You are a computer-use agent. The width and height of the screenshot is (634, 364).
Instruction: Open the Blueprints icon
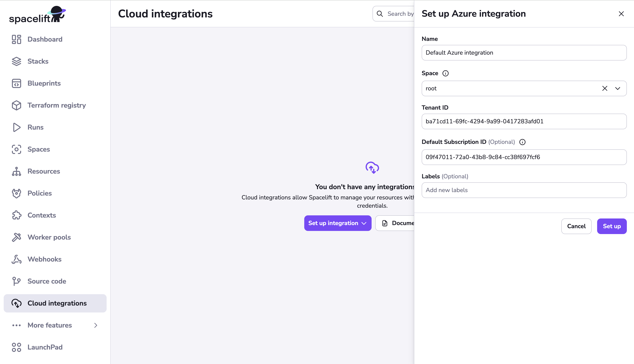[x=17, y=83]
